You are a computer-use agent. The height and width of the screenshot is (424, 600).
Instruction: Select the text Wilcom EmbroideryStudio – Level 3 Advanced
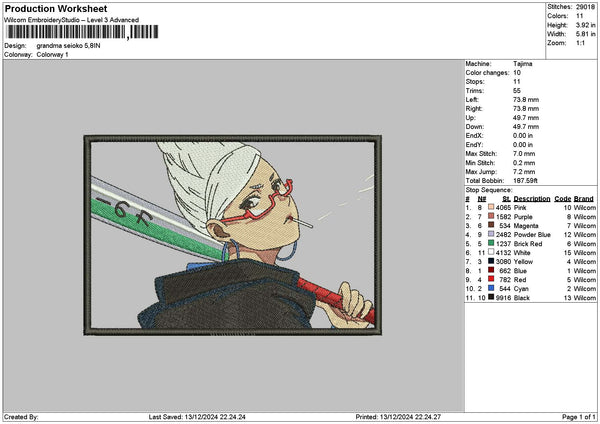pyautogui.click(x=72, y=20)
